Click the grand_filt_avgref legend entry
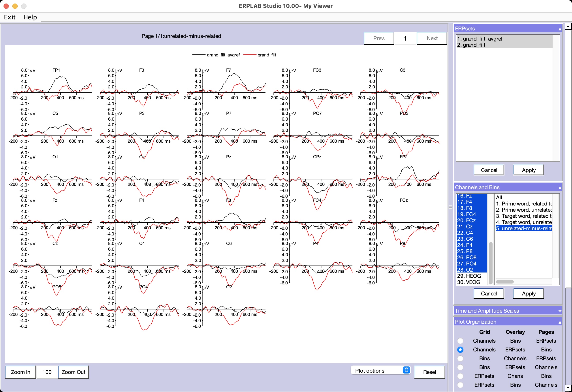572x392 pixels. tap(216, 55)
